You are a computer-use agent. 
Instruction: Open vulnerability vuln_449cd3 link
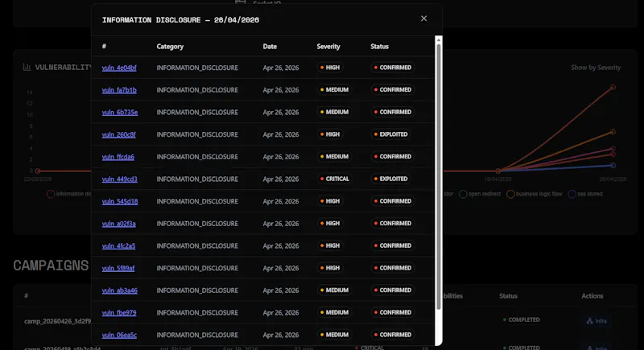[x=119, y=179]
